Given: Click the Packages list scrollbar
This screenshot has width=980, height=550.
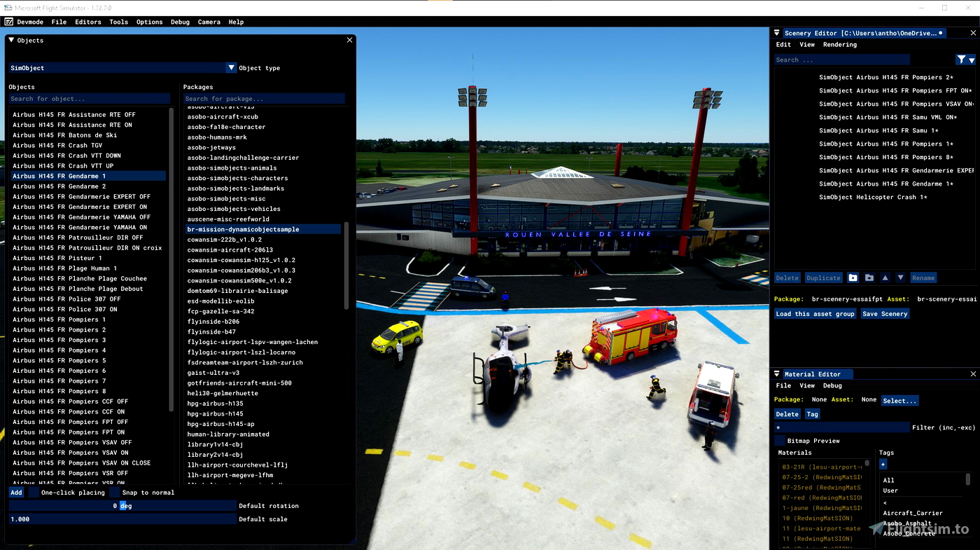Looking at the screenshot, I should (x=346, y=266).
